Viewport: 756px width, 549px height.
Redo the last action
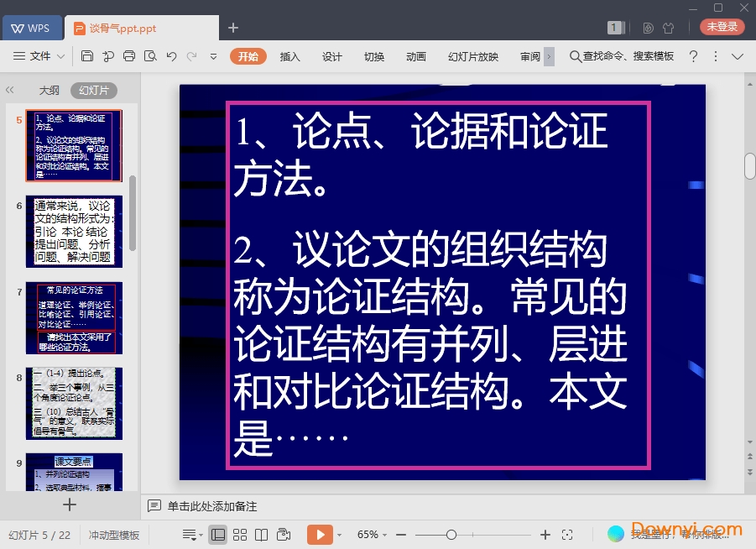coord(192,55)
